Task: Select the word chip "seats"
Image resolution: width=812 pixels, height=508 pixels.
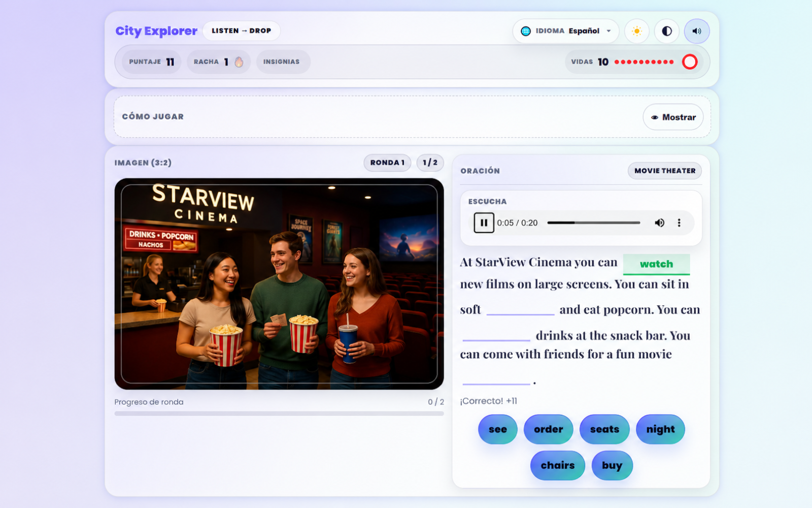Action: coord(604,429)
